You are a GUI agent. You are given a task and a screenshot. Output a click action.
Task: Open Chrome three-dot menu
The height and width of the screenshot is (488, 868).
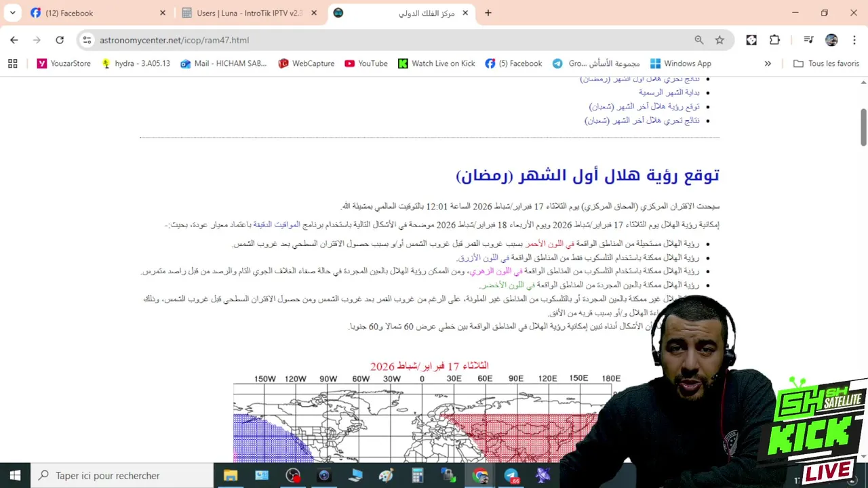[x=854, y=40]
